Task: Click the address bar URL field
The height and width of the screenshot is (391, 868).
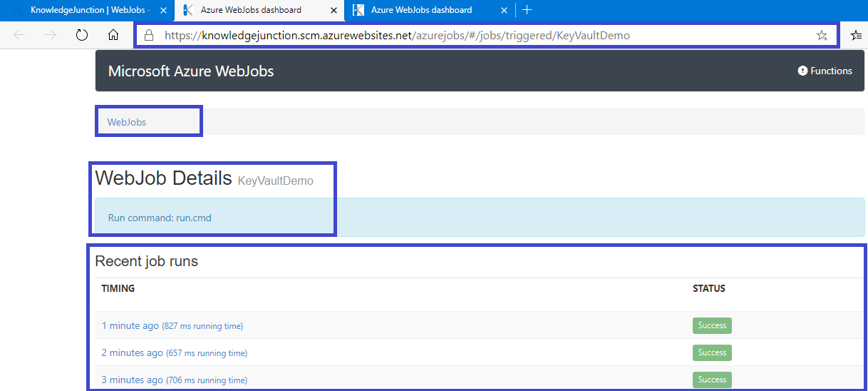Action: pyautogui.click(x=487, y=35)
